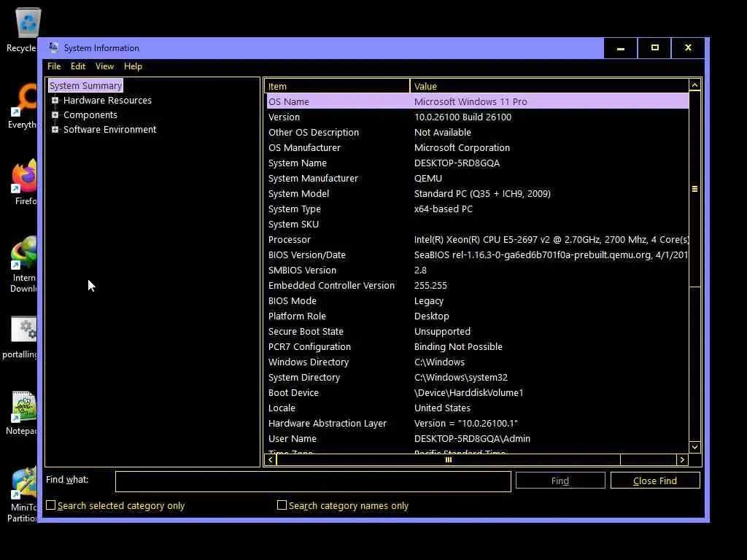Expand the Hardware Resources tree node
Viewport: 747px width, 560px height.
coord(55,101)
